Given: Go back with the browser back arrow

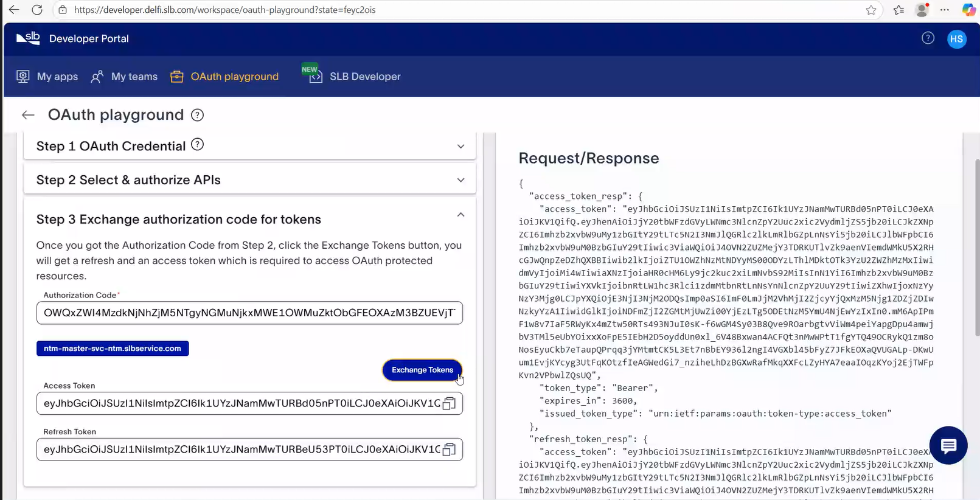Looking at the screenshot, I should point(14,10).
